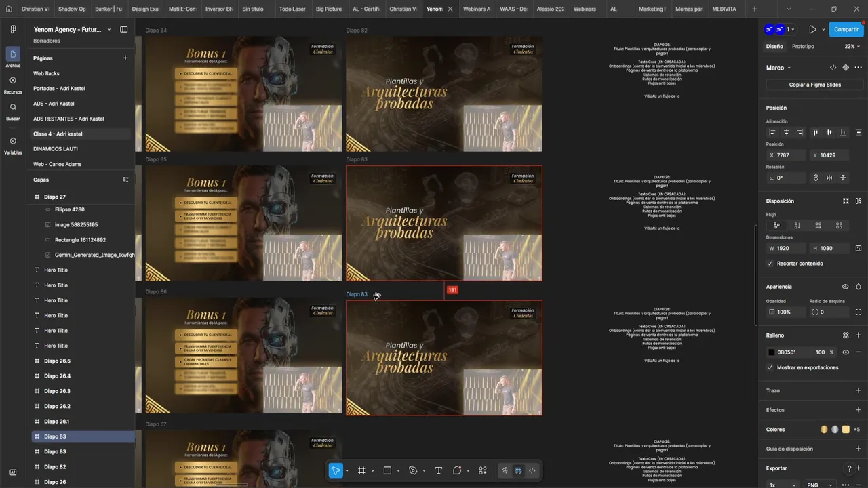868x488 pixels.
Task: Collapse all layers icon next to Capas
Action: point(125,180)
